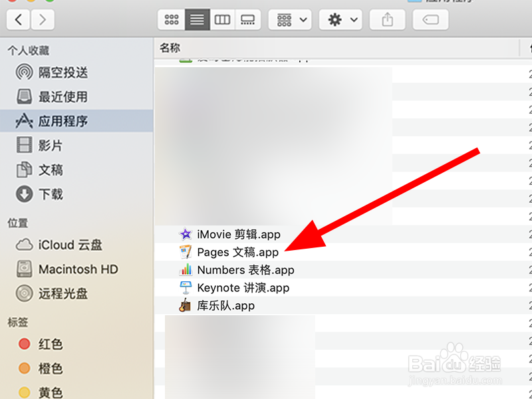
Task: Click the iMovie 剪辑.app file name
Action: click(x=239, y=235)
